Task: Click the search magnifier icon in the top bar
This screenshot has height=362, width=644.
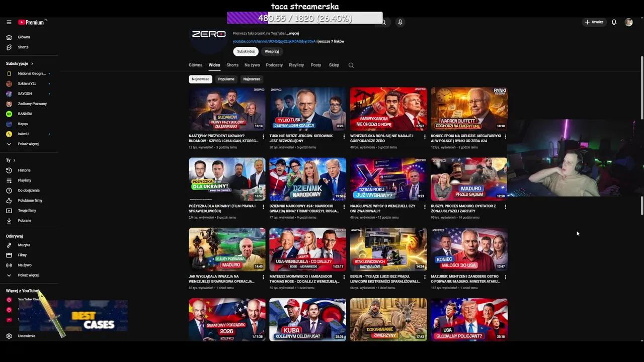Action: [x=383, y=22]
